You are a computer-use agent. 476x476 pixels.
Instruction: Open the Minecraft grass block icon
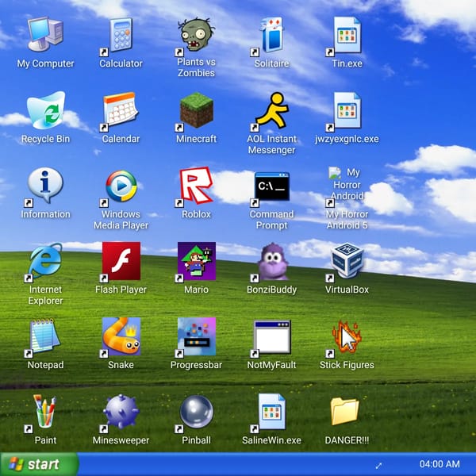[x=196, y=109]
